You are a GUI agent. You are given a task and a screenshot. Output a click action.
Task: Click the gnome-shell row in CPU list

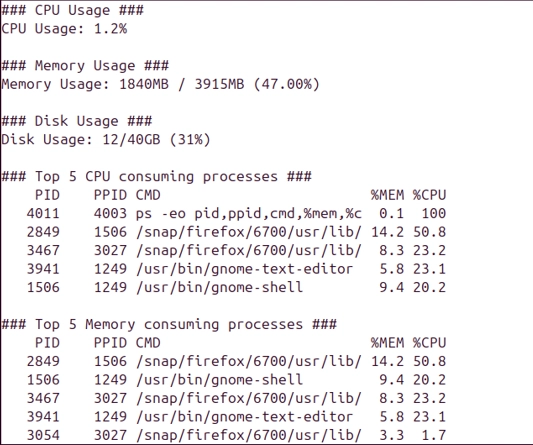click(236, 287)
